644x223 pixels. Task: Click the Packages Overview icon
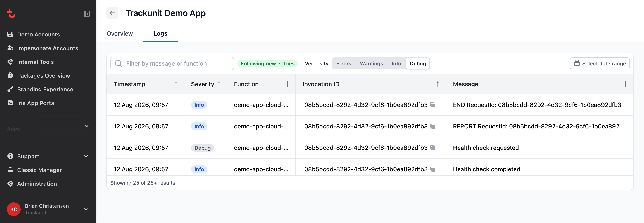pos(10,75)
